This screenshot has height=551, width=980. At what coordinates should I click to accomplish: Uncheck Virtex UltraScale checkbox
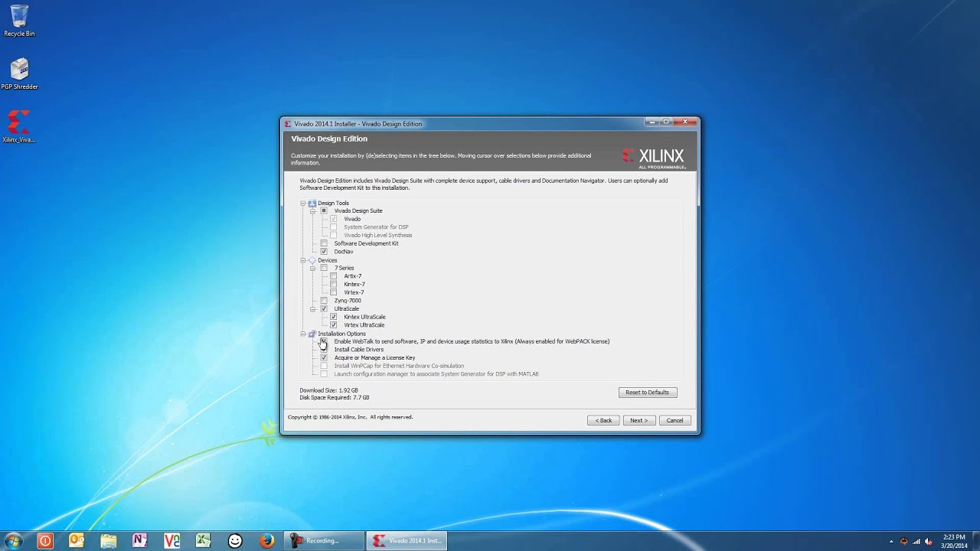(x=333, y=324)
